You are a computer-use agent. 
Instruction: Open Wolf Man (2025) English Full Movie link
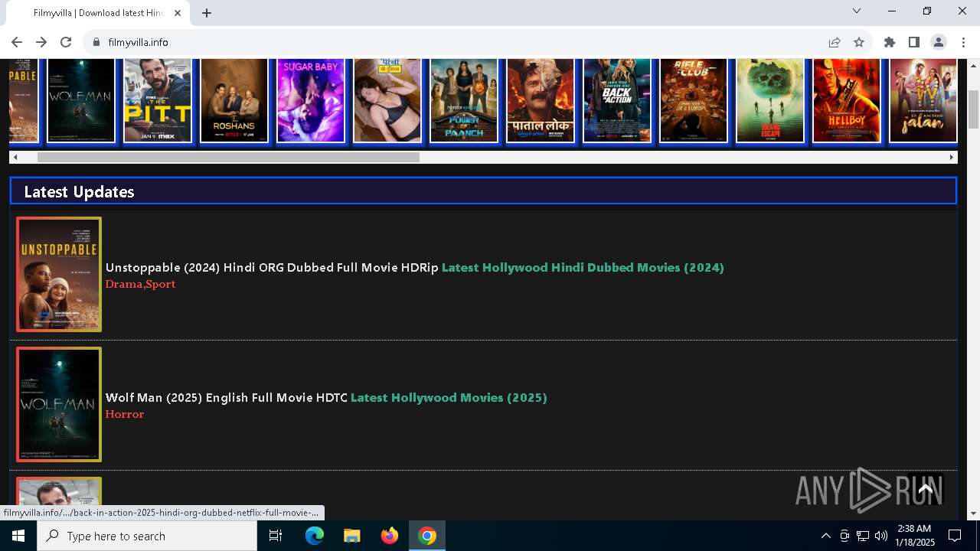tap(227, 397)
